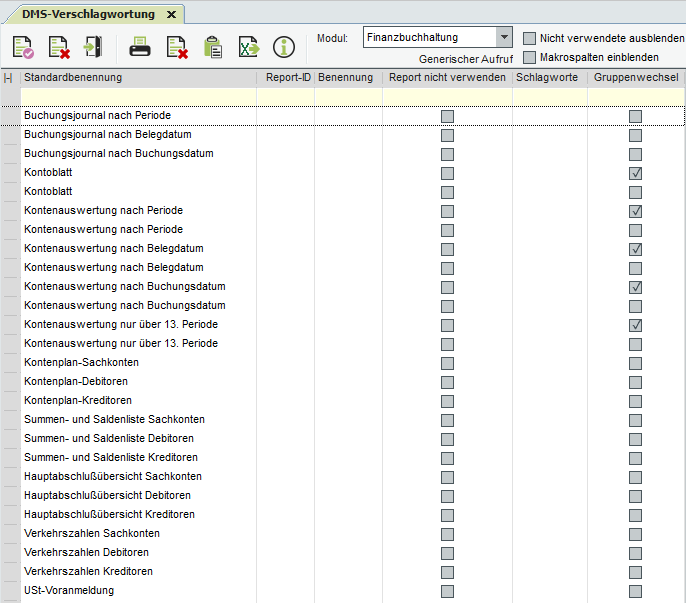Select the Kontenplan-Sachkonten row text
The image size is (686, 603).
[x=81, y=362]
